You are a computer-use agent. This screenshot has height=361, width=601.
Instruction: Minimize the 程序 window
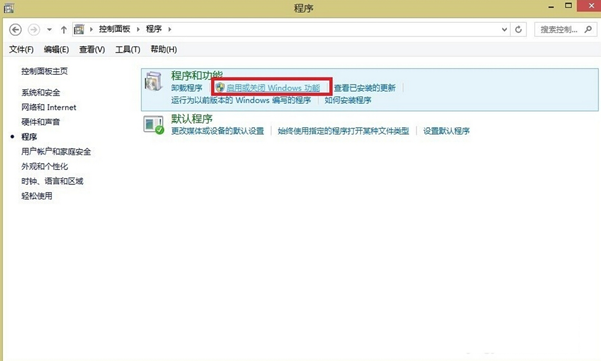[x=551, y=7]
